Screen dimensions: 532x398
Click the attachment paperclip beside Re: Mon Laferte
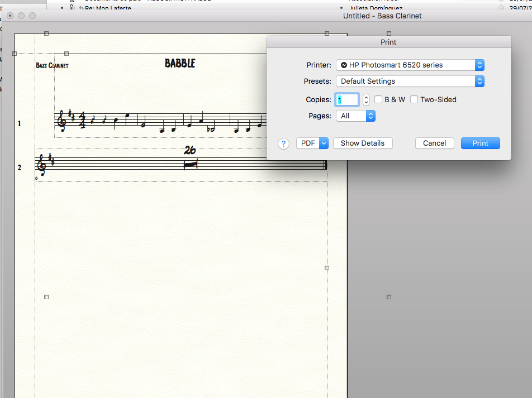(x=72, y=9)
